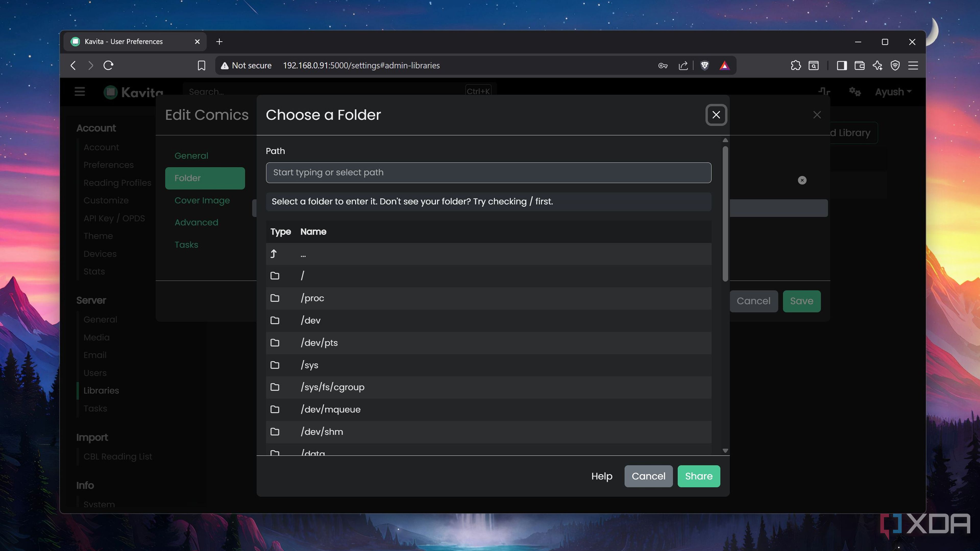This screenshot has height=551, width=980.
Task: Click the activity pulse icon in Kavita header
Action: pos(824,92)
